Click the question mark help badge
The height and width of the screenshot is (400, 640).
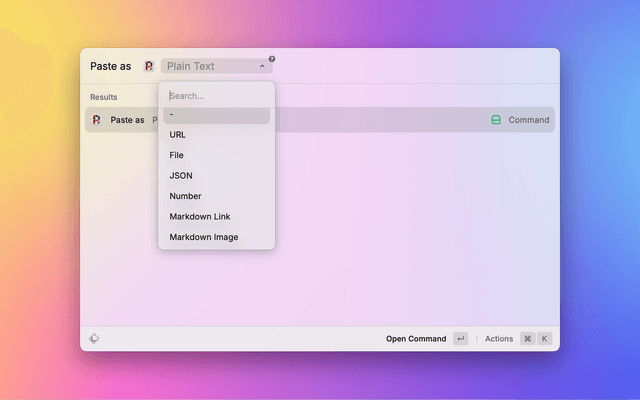[271, 59]
